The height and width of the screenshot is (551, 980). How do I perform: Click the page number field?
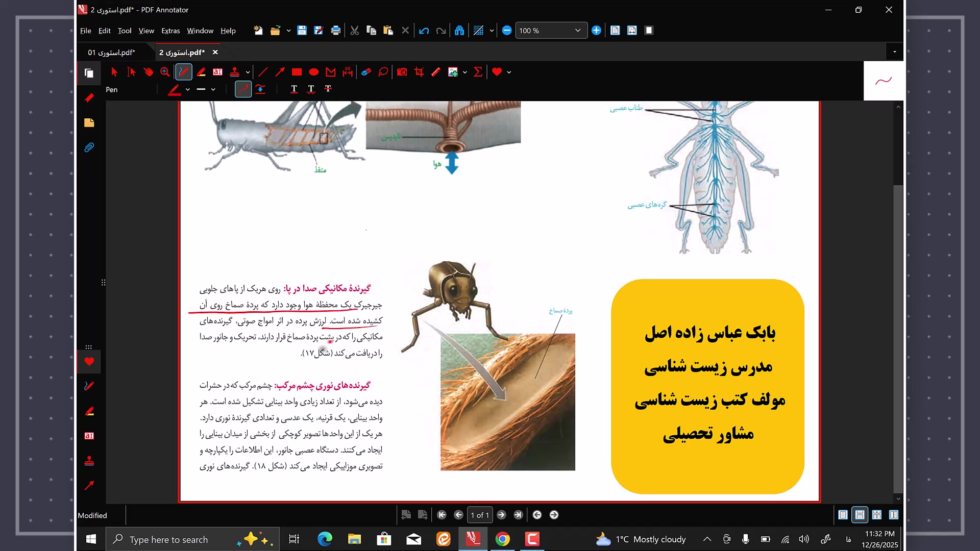coord(479,515)
